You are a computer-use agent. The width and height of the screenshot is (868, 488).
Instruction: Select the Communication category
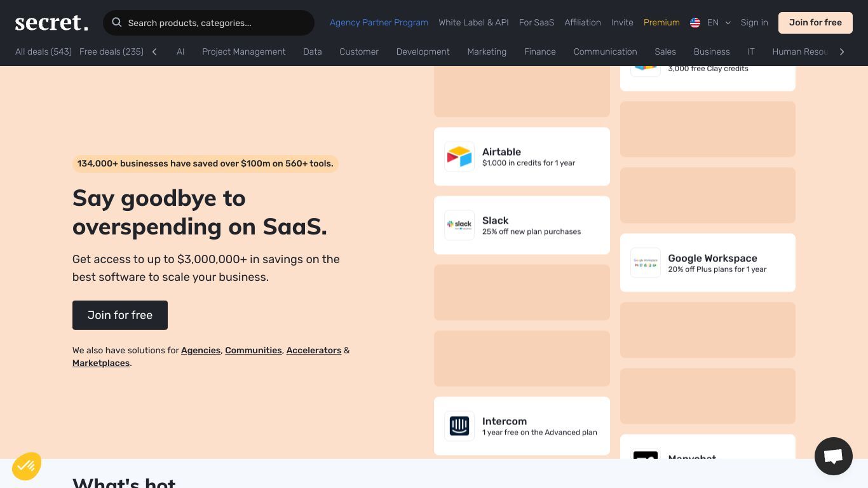coord(605,51)
